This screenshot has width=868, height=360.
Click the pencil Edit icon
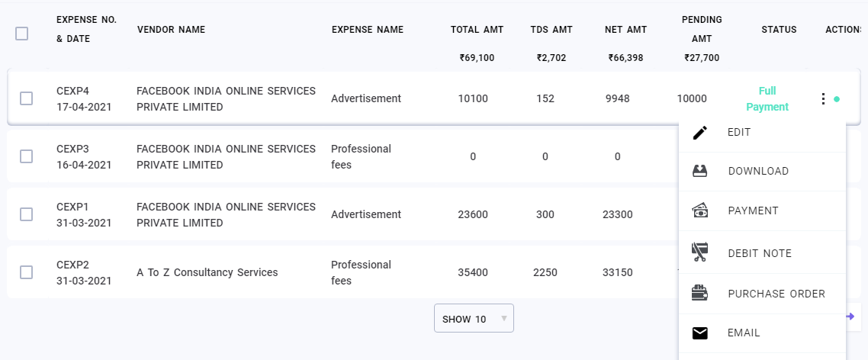[699, 133]
